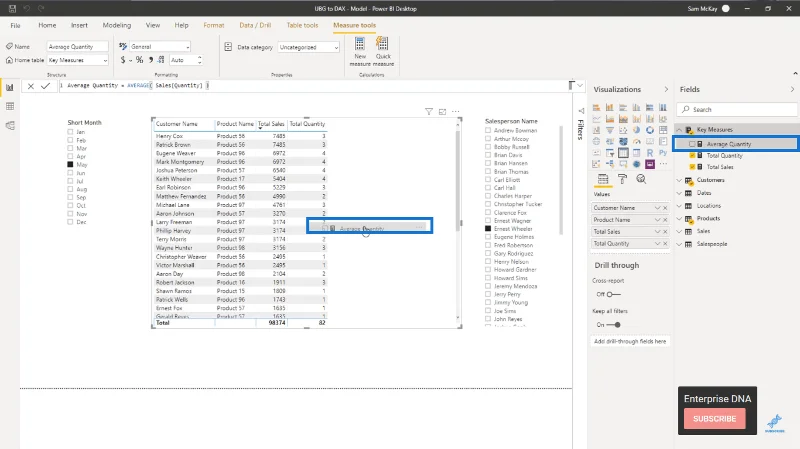
Task: Select the funnel chart visual
Action: (610, 130)
